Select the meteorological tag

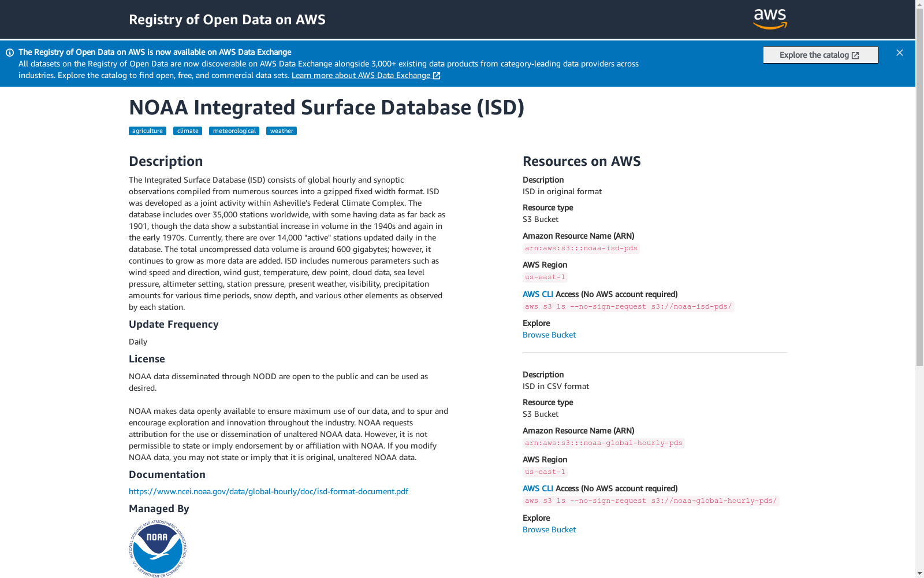click(234, 131)
